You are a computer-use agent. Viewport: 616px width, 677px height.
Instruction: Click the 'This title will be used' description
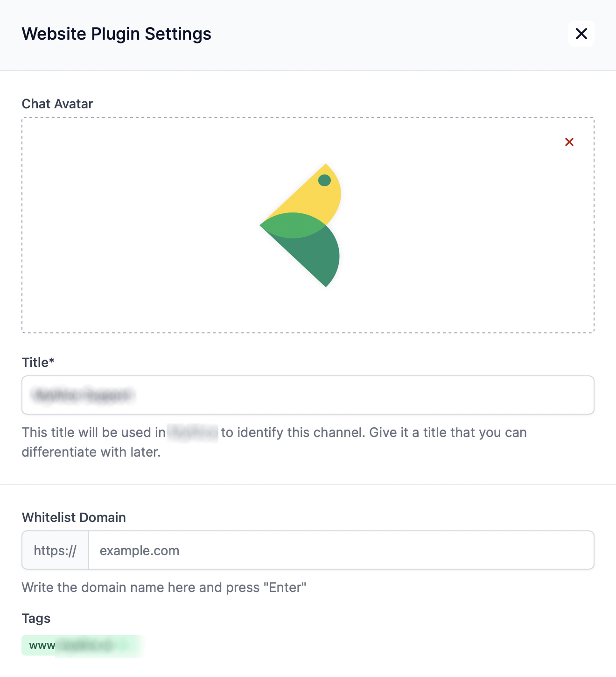click(93, 432)
